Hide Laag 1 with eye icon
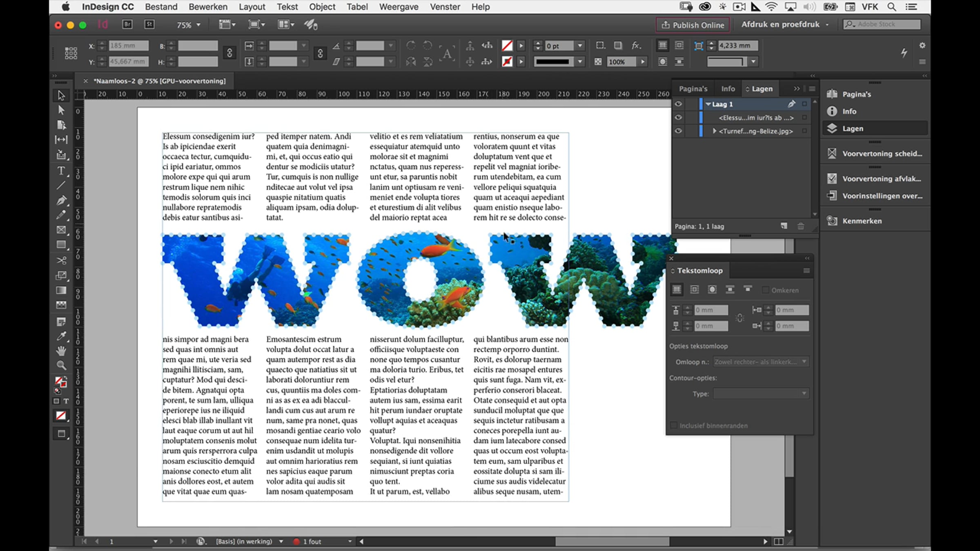980x551 pixels. pyautogui.click(x=678, y=104)
